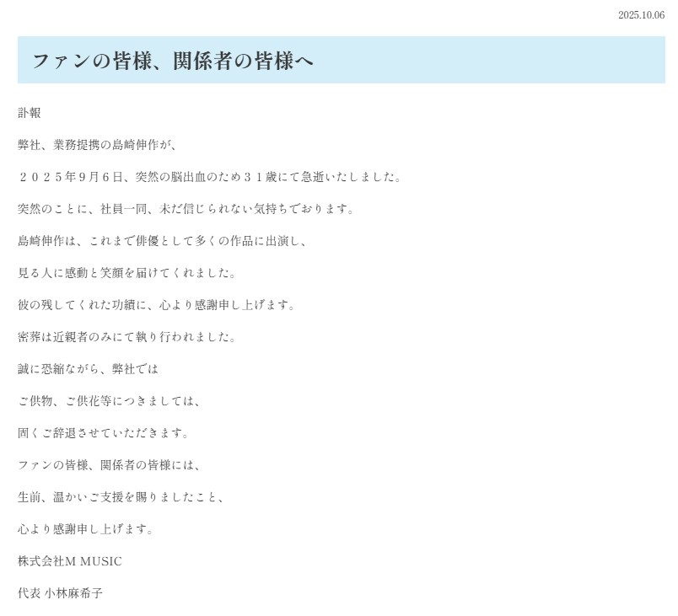Click the line starting with 島崎伸作は、これまで俳優
678x616 pixels.
pyautogui.click(x=163, y=241)
